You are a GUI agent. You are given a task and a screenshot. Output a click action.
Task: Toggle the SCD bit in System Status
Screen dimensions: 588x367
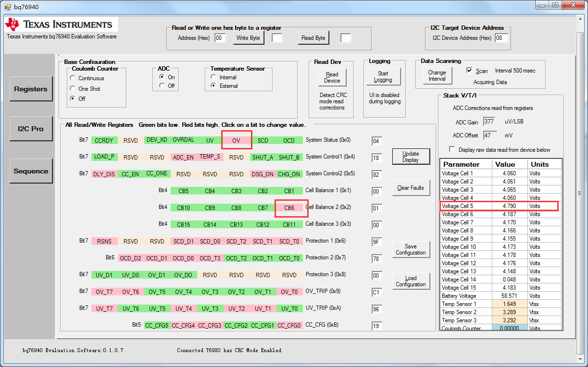click(263, 141)
